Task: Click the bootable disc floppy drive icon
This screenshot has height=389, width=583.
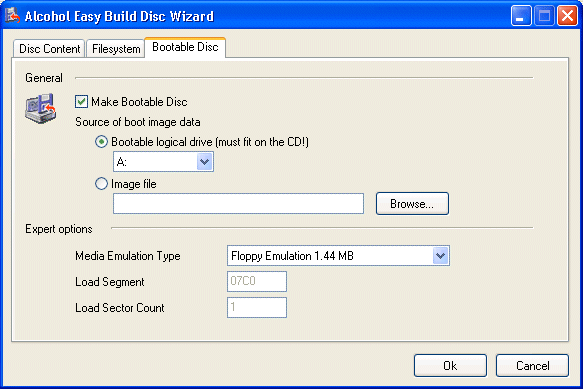Action: coord(41,109)
